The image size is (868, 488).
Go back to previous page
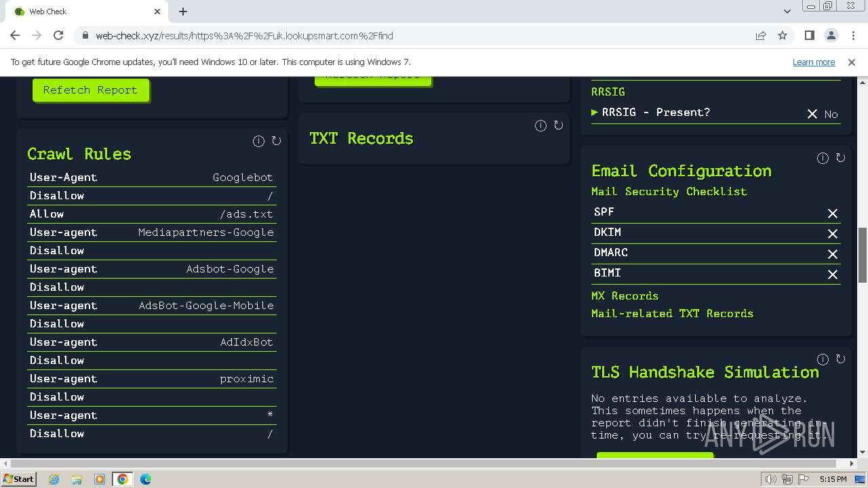coord(15,35)
